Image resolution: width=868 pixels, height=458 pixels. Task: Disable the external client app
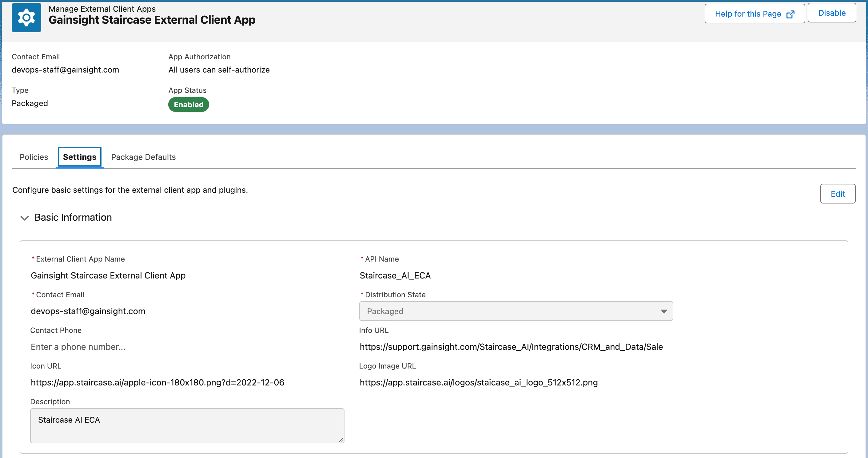[832, 13]
